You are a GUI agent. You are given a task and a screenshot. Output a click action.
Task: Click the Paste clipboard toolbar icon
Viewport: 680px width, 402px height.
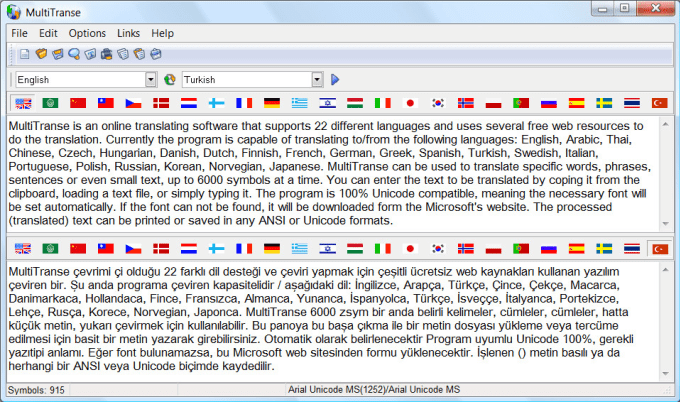(x=139, y=54)
